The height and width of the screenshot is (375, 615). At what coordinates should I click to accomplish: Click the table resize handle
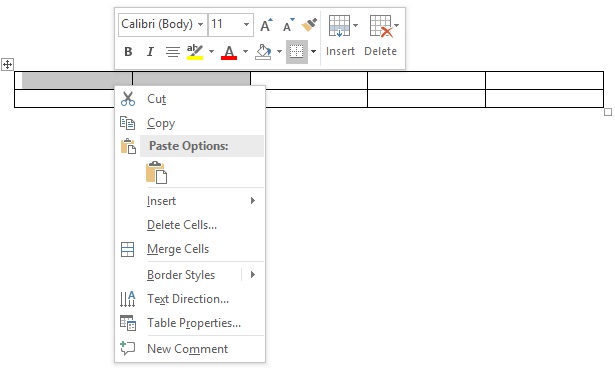coord(608,112)
